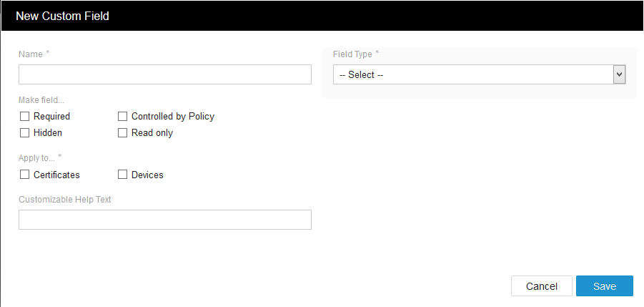Click the Customizable Help Text input box
This screenshot has height=307, width=644.
pyautogui.click(x=164, y=220)
